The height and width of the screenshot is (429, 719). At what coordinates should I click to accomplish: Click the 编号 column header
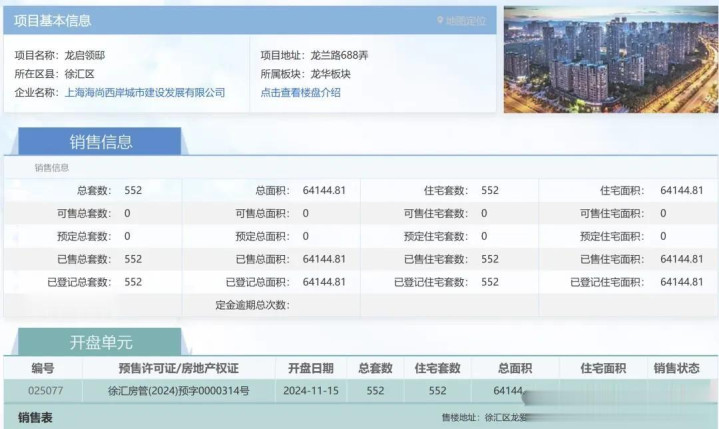pos(42,368)
